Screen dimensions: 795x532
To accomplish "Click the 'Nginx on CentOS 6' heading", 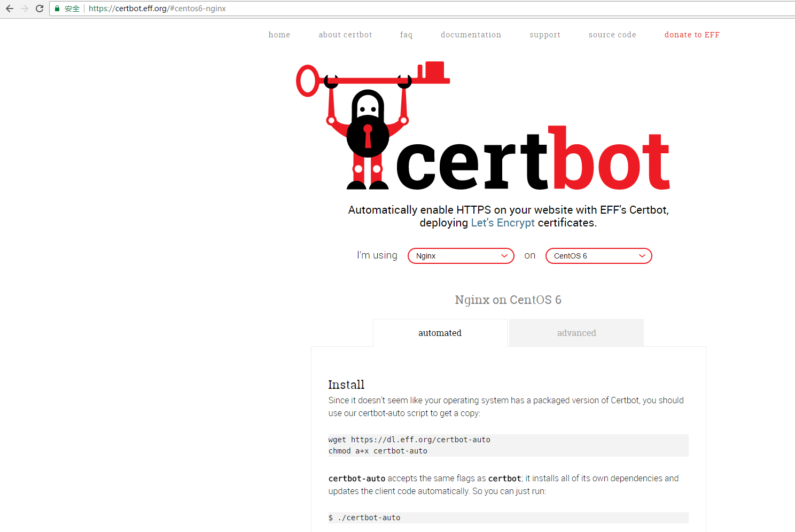I will [508, 300].
